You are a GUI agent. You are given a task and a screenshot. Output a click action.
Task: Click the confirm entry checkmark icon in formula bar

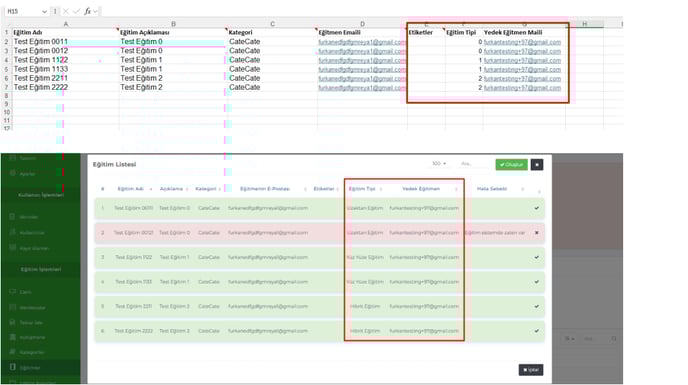pos(76,11)
